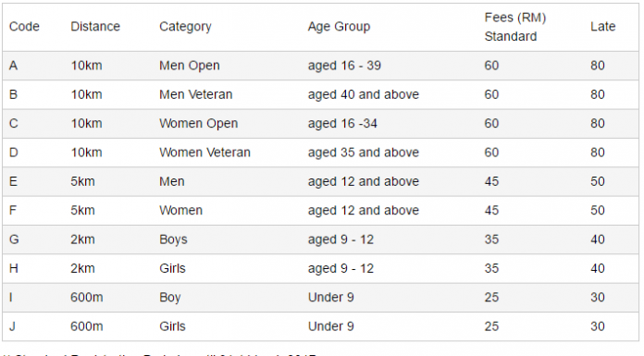Select code E in the table
This screenshot has width=644, height=356.
point(13,181)
